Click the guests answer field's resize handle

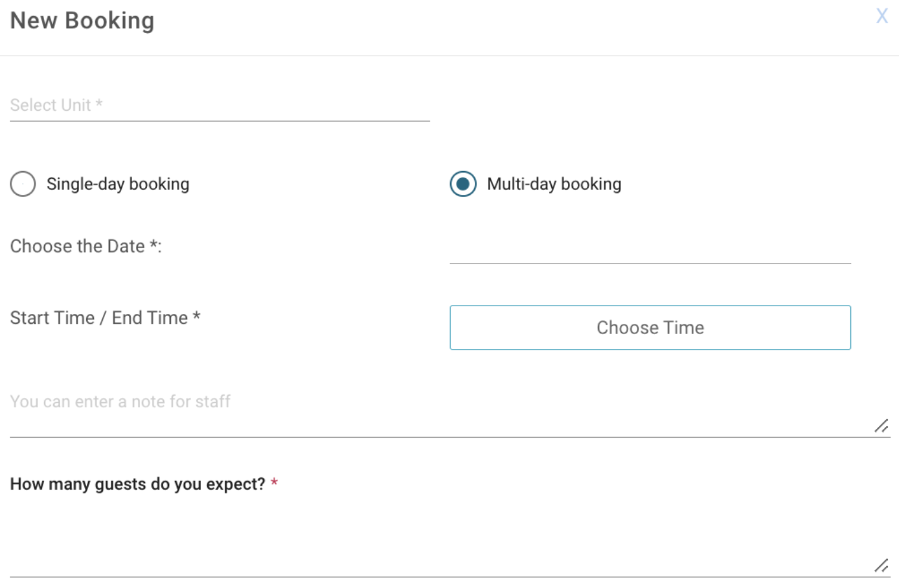(x=882, y=566)
